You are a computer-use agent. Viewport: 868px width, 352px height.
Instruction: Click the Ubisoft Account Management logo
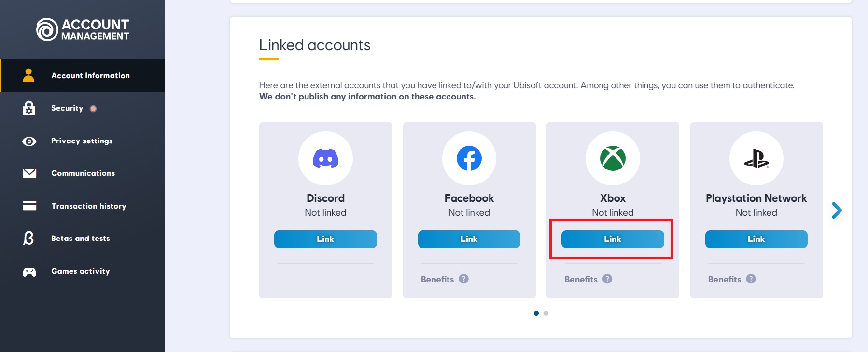pos(83,29)
